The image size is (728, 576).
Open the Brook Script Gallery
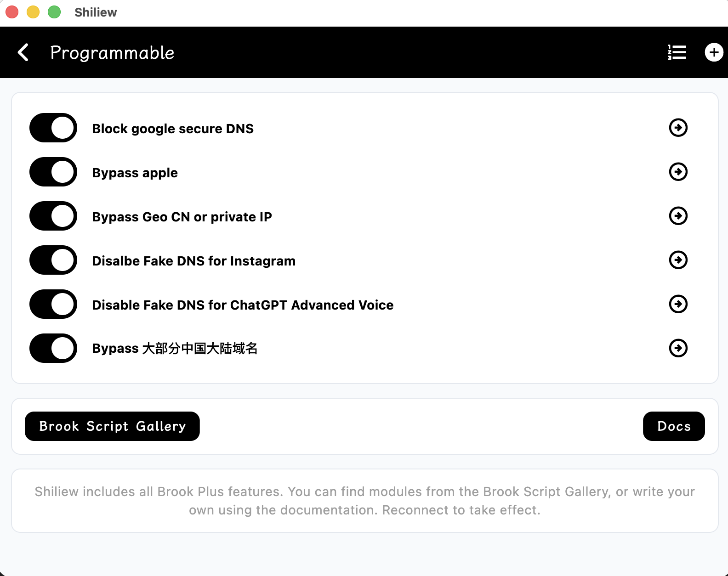[112, 426]
